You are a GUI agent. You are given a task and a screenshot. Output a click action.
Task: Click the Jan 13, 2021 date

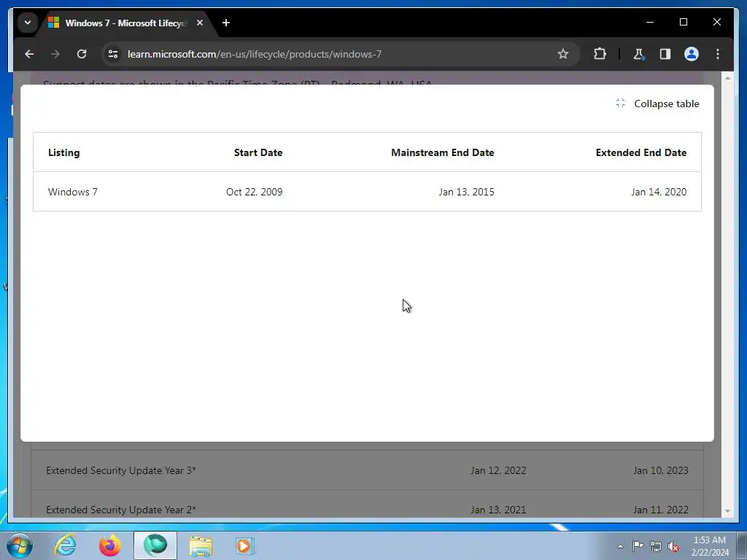(x=498, y=510)
